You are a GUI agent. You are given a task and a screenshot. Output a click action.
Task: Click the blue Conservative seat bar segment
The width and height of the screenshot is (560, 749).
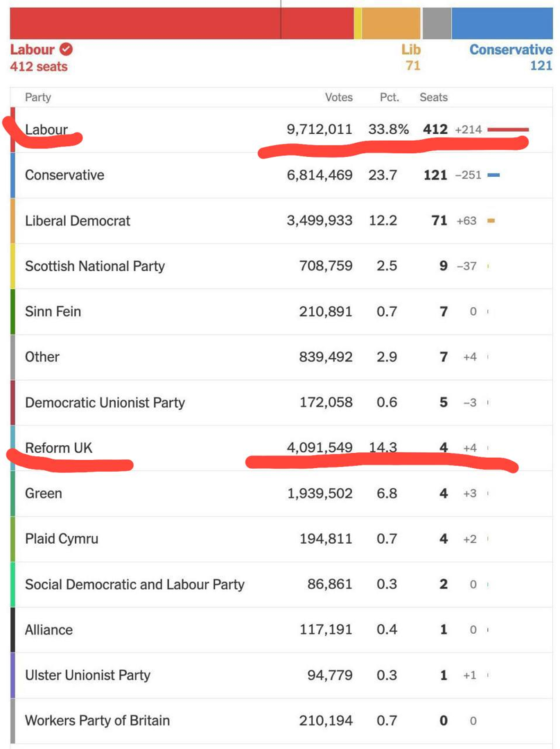(x=501, y=23)
